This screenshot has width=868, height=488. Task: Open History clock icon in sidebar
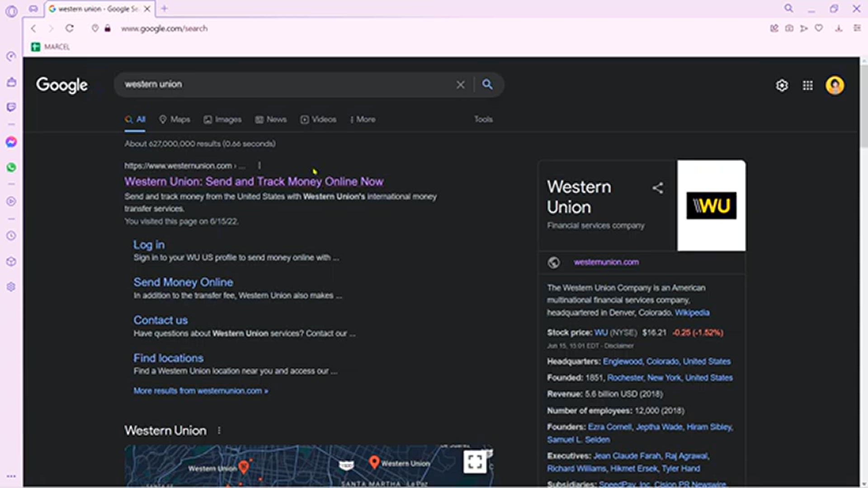(x=11, y=235)
